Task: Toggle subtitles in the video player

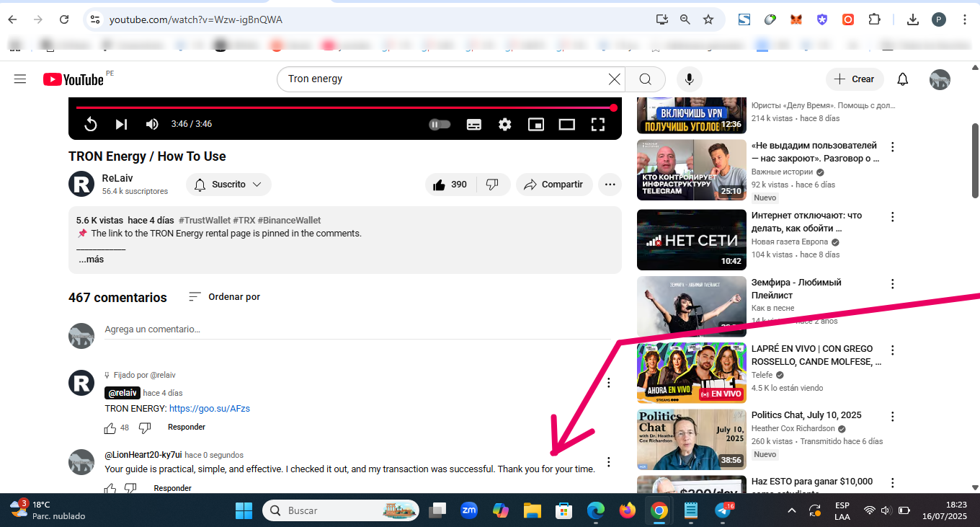Action: 473,124
